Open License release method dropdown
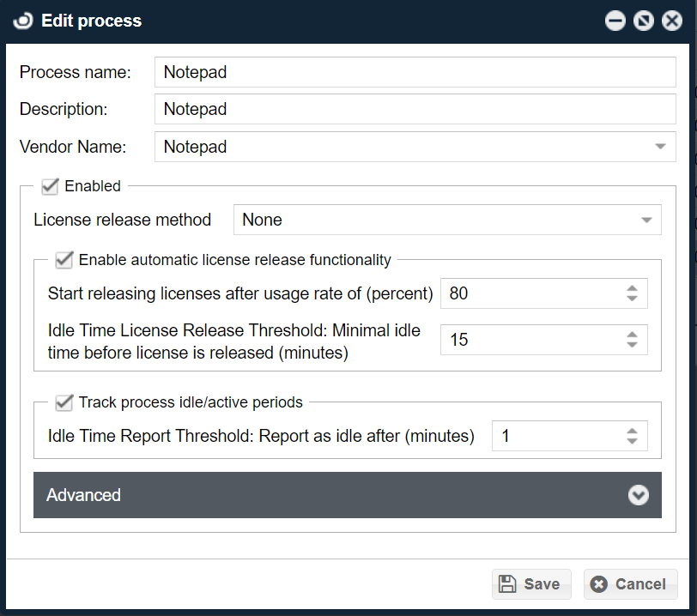The width and height of the screenshot is (697, 616). pos(646,220)
